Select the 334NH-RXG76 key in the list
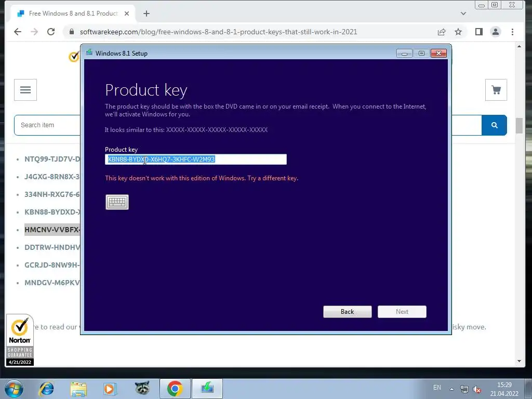The height and width of the screenshot is (399, 532). coord(52,194)
